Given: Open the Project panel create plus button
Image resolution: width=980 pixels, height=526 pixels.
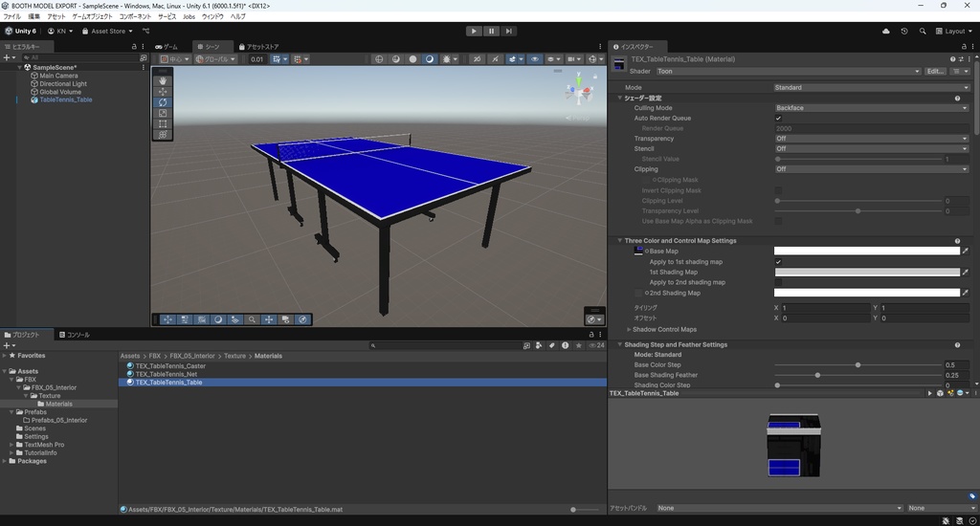Looking at the screenshot, I should click(x=8, y=345).
